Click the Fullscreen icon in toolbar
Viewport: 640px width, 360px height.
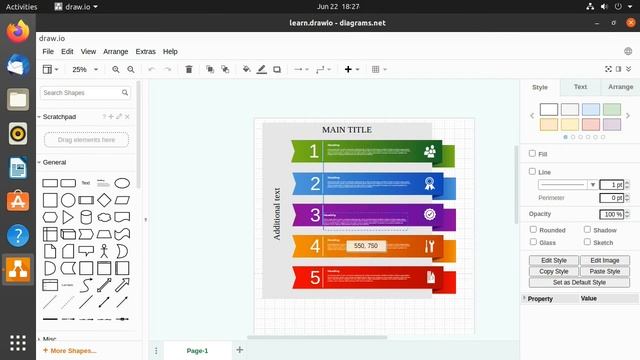(x=608, y=69)
